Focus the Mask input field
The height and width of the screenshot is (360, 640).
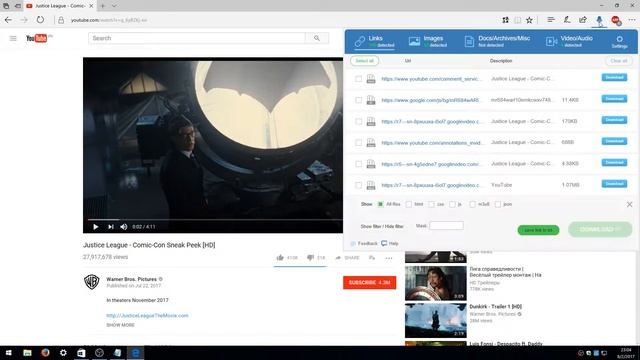click(446, 226)
